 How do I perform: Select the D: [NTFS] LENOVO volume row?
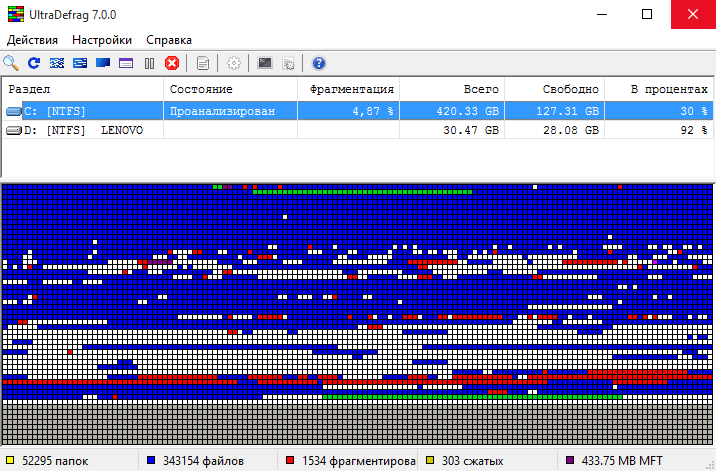pyautogui.click(x=358, y=130)
